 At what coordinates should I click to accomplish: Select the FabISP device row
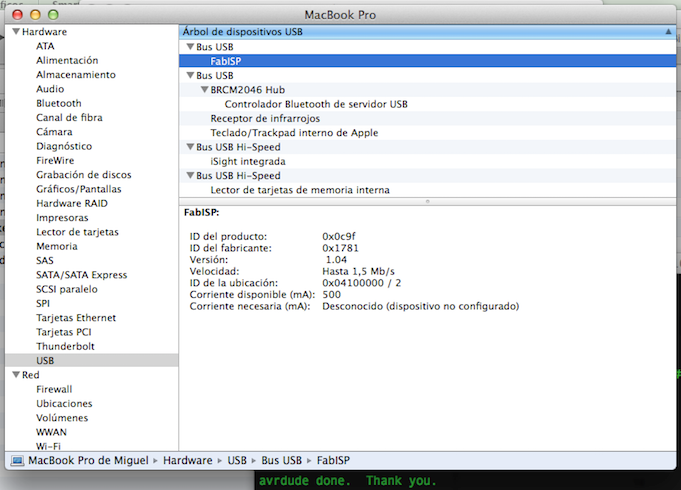[427, 61]
